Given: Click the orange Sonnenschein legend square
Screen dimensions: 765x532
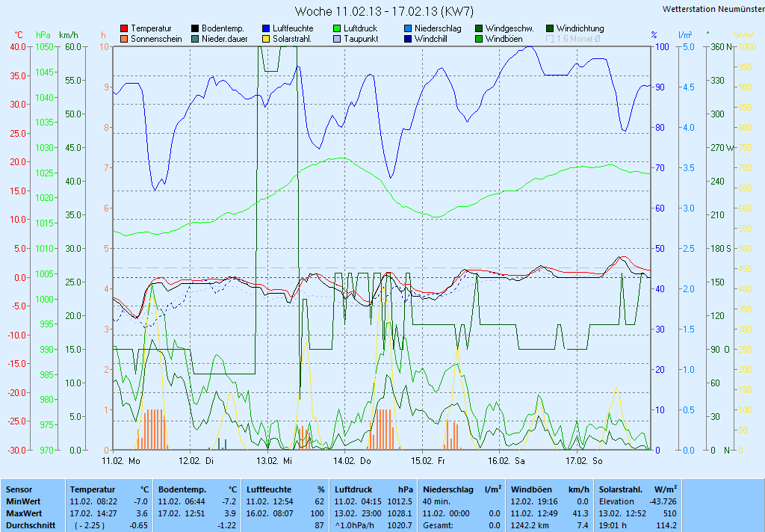Looking at the screenshot, I should point(124,39).
